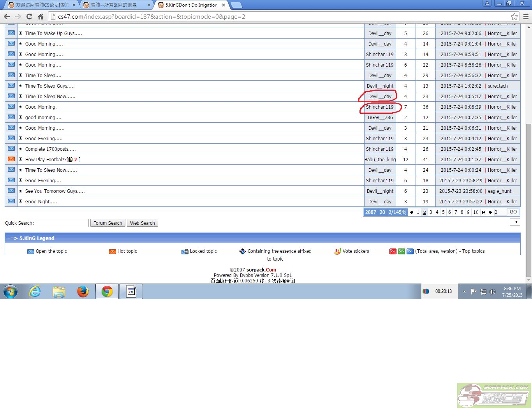Expand the Complete 1700posts topic
This screenshot has height=409, width=532.
click(21, 149)
